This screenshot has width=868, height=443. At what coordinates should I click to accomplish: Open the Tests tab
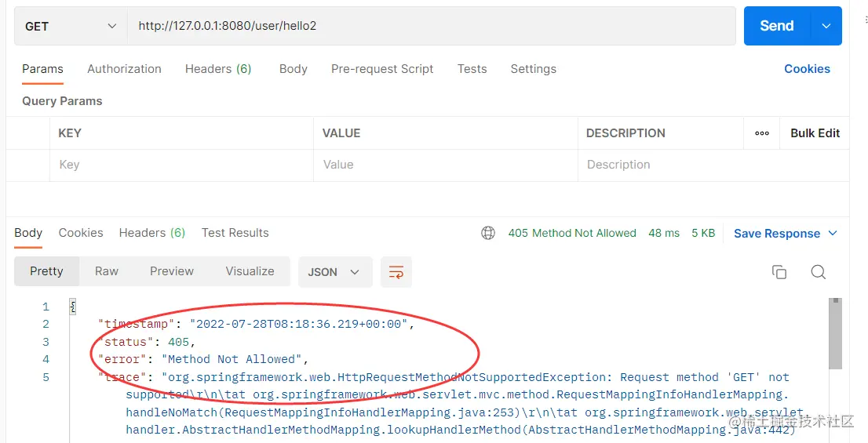point(472,69)
